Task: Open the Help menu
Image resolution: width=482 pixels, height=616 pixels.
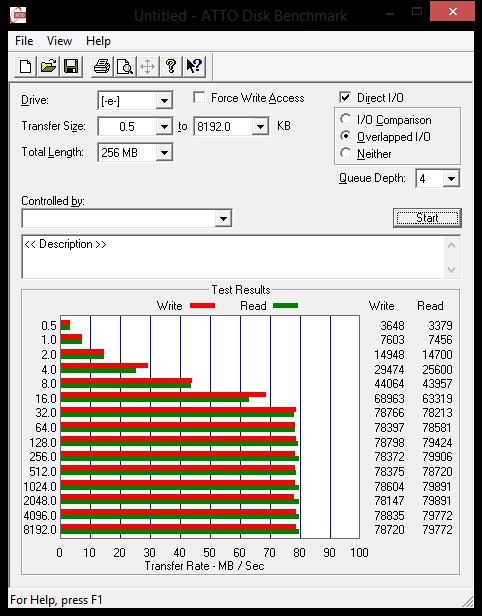Action: pyautogui.click(x=98, y=41)
